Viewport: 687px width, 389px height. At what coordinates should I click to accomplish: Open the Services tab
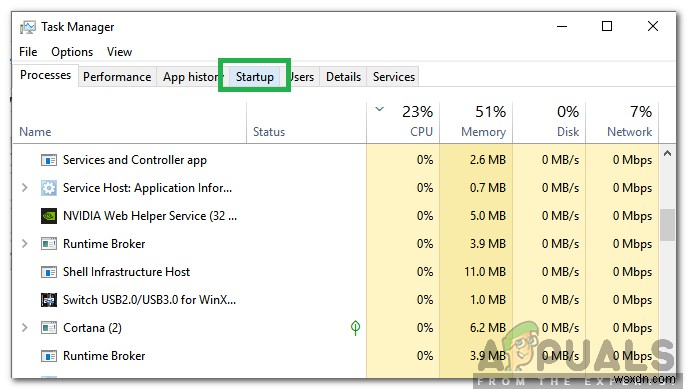[393, 77]
